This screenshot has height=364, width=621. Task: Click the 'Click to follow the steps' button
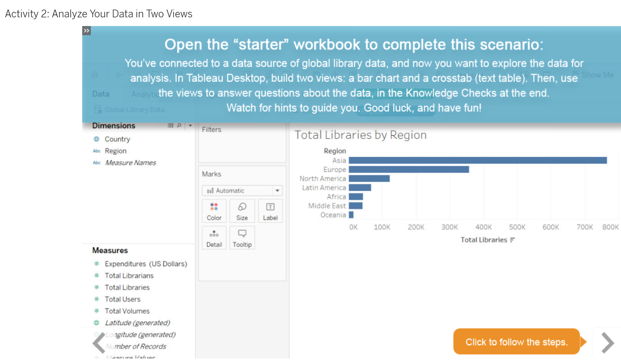[x=516, y=342]
